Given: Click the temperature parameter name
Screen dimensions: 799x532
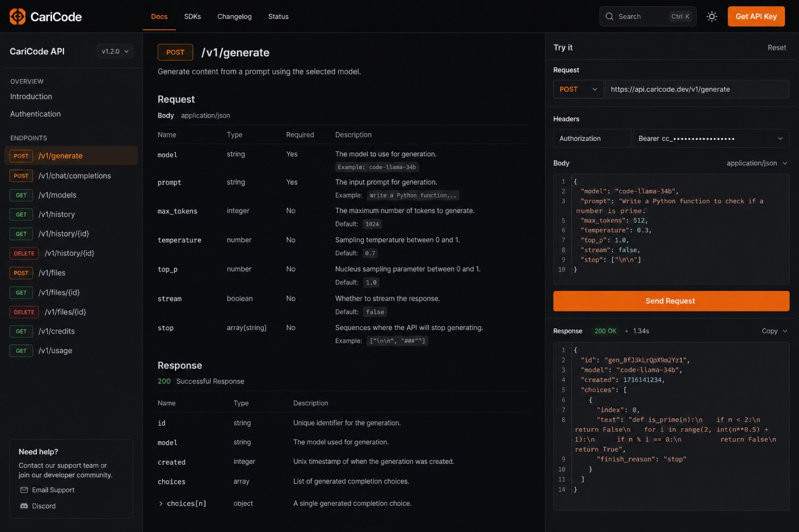Looking at the screenshot, I should (x=179, y=241).
